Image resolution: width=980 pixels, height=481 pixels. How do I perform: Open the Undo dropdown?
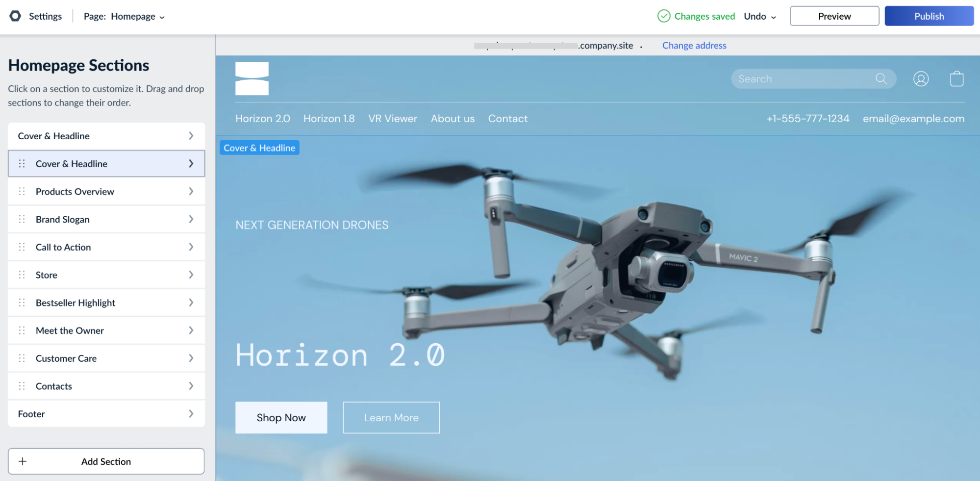click(x=760, y=16)
